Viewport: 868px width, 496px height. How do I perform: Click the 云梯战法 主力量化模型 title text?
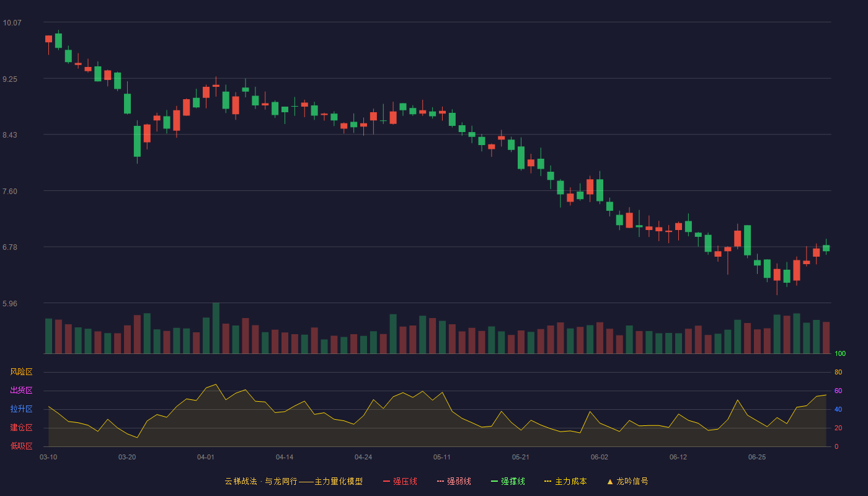tap(293, 481)
